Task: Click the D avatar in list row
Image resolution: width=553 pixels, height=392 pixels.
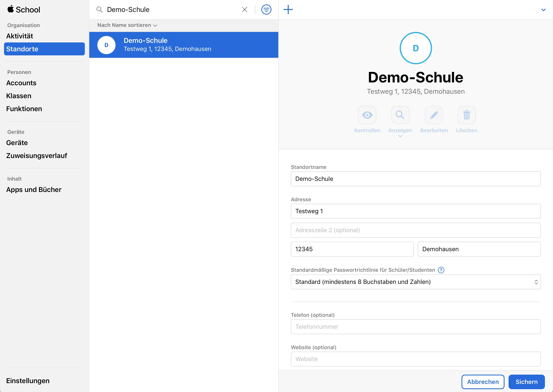Action: point(106,45)
